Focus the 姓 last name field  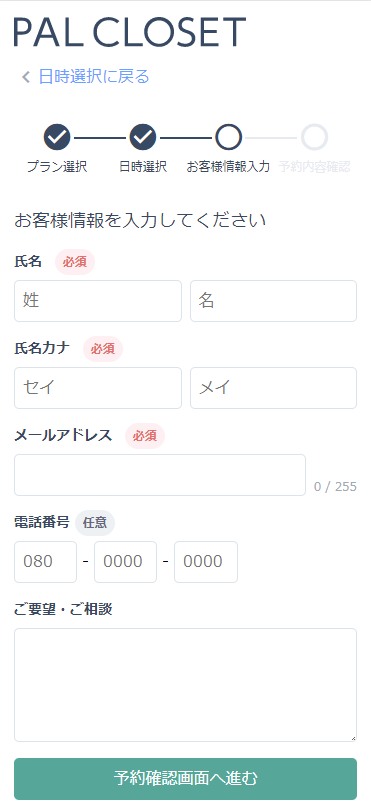click(98, 301)
